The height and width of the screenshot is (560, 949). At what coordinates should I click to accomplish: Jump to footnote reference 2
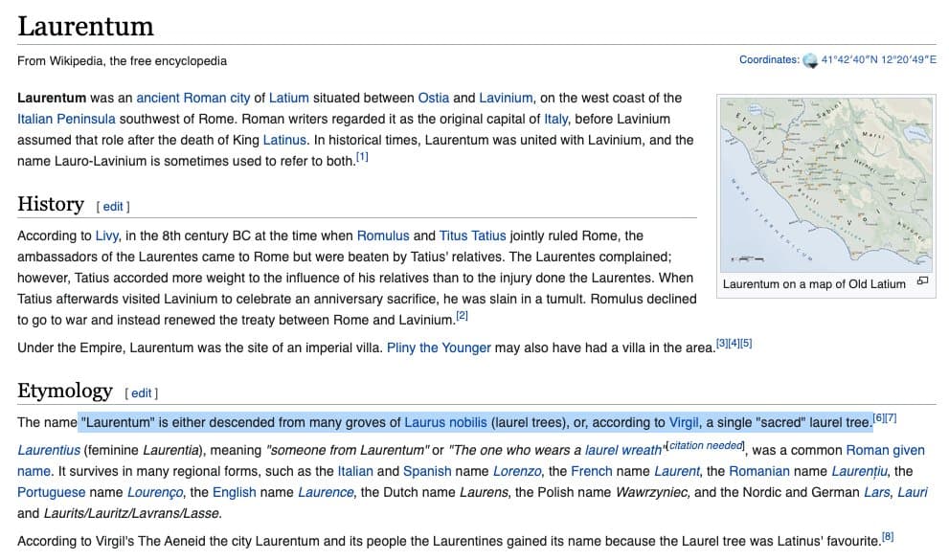click(462, 315)
